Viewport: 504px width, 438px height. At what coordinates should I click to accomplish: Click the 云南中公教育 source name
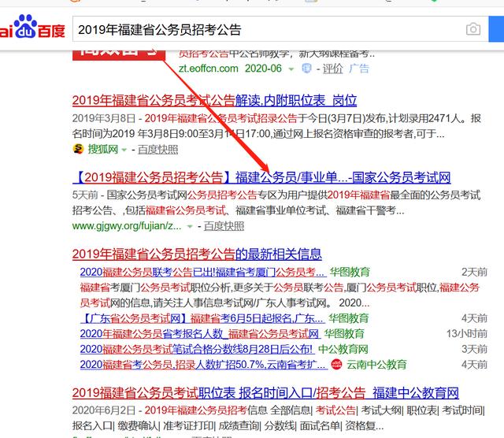pos(376,365)
